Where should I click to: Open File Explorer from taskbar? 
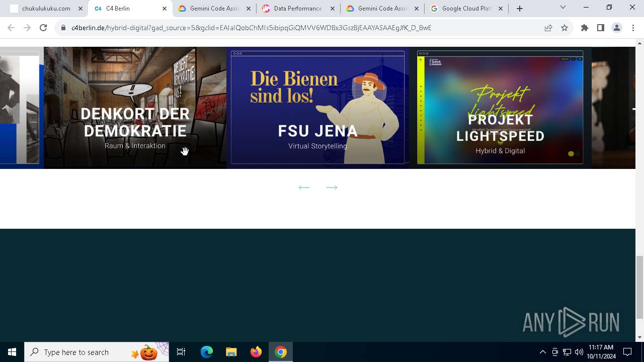click(231, 352)
